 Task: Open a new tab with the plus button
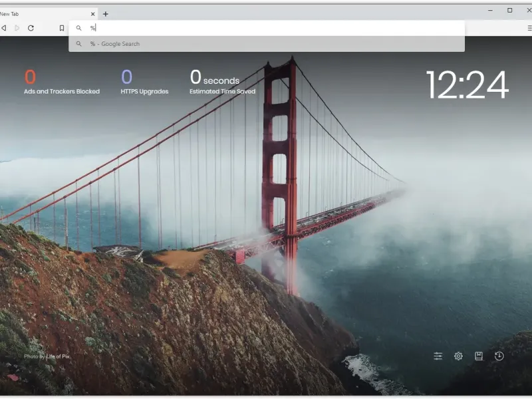[x=106, y=14]
